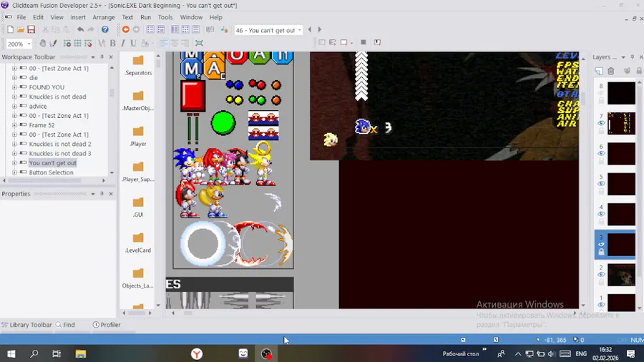Select the hand pan tool
Viewport: 644px width, 362px height.
tap(42, 43)
